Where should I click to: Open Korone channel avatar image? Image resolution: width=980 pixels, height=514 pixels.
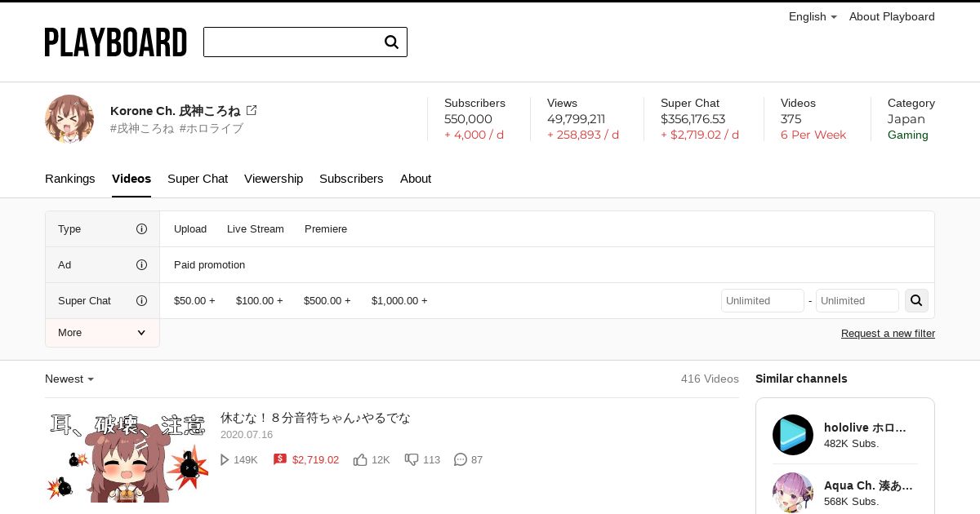pyautogui.click(x=69, y=119)
